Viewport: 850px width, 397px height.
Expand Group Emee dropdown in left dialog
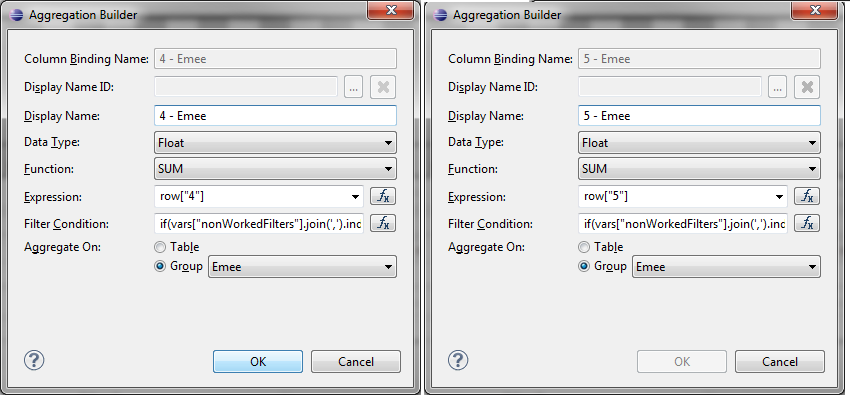tap(302, 267)
